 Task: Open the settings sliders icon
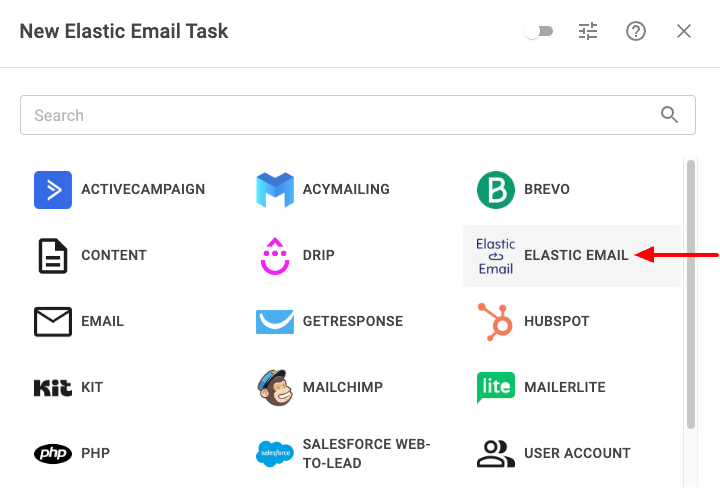click(588, 31)
